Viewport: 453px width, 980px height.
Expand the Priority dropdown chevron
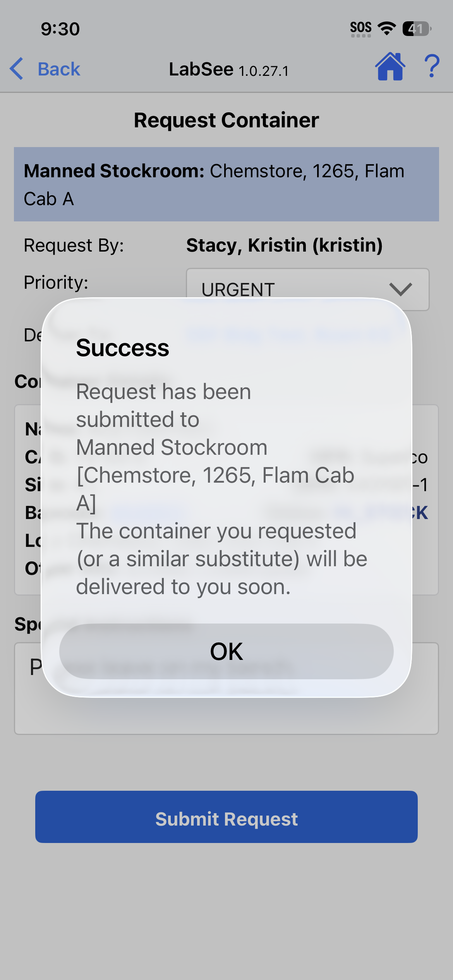pos(400,289)
